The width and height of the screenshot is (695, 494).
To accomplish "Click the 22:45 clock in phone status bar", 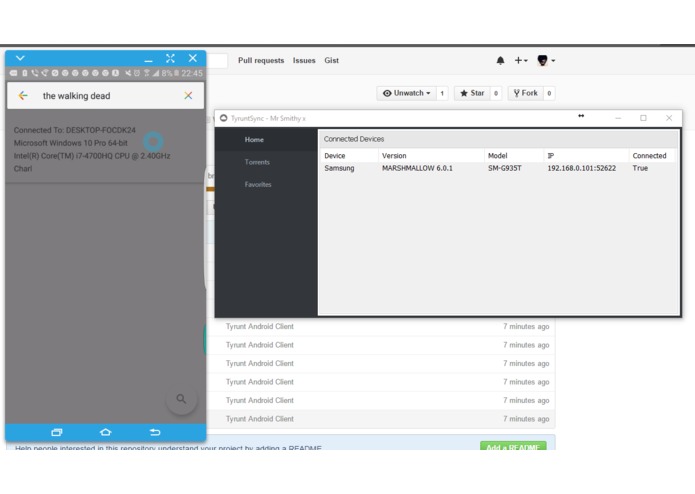I will [192, 73].
